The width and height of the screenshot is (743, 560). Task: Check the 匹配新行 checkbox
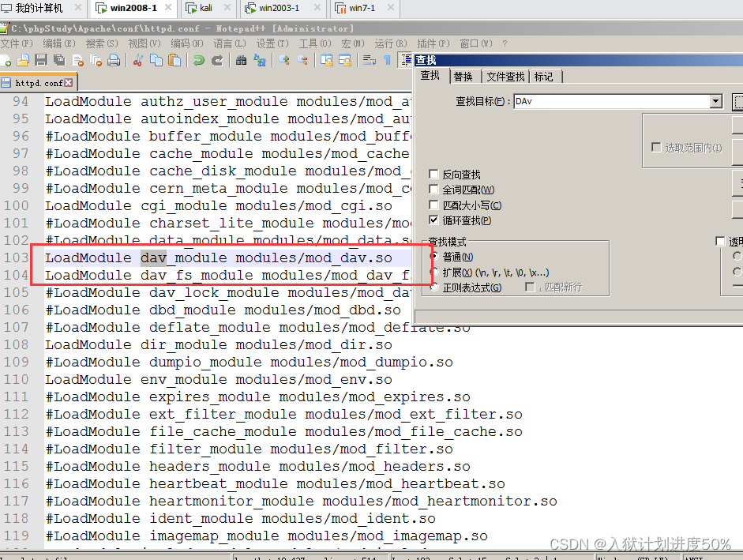point(531,287)
